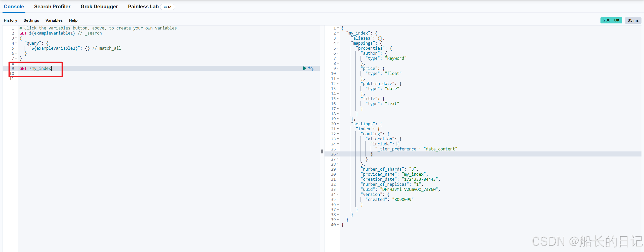
Task: Fold the "settings" block in the response
Action: click(338, 124)
